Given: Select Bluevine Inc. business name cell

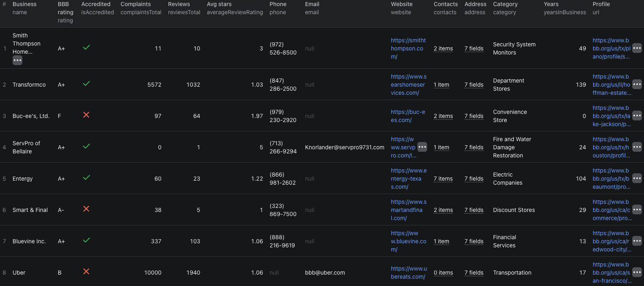Looking at the screenshot, I should pyautogui.click(x=29, y=241).
